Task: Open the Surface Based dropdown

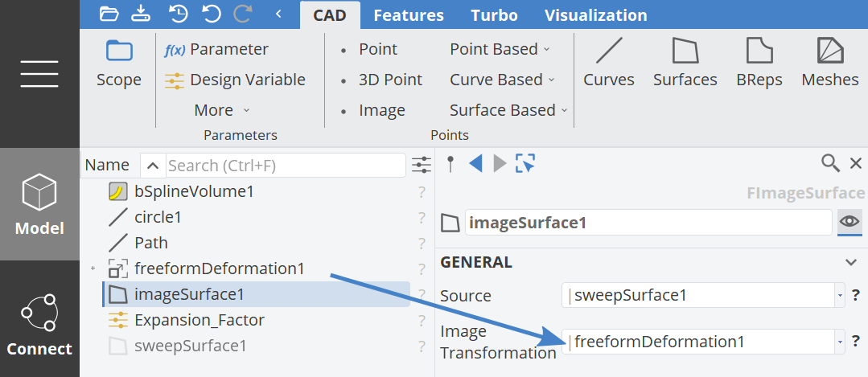Action: pyautogui.click(x=508, y=111)
